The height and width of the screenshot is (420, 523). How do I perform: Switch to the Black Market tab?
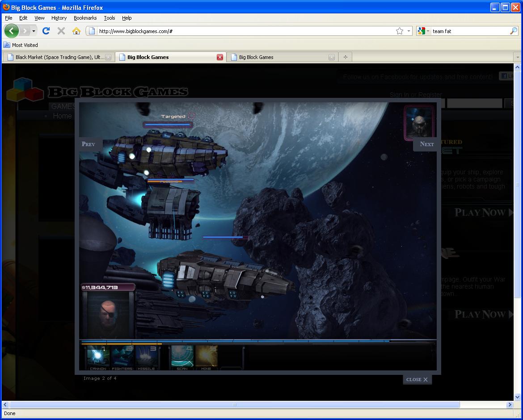58,57
